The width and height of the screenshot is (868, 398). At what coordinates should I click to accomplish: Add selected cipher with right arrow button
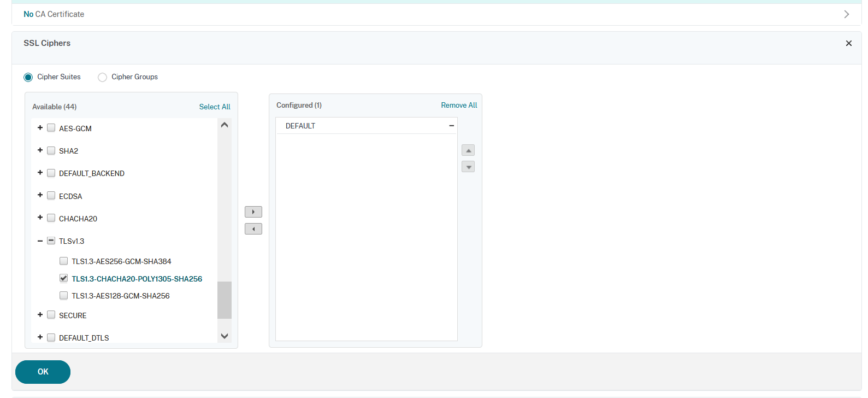[x=253, y=212]
